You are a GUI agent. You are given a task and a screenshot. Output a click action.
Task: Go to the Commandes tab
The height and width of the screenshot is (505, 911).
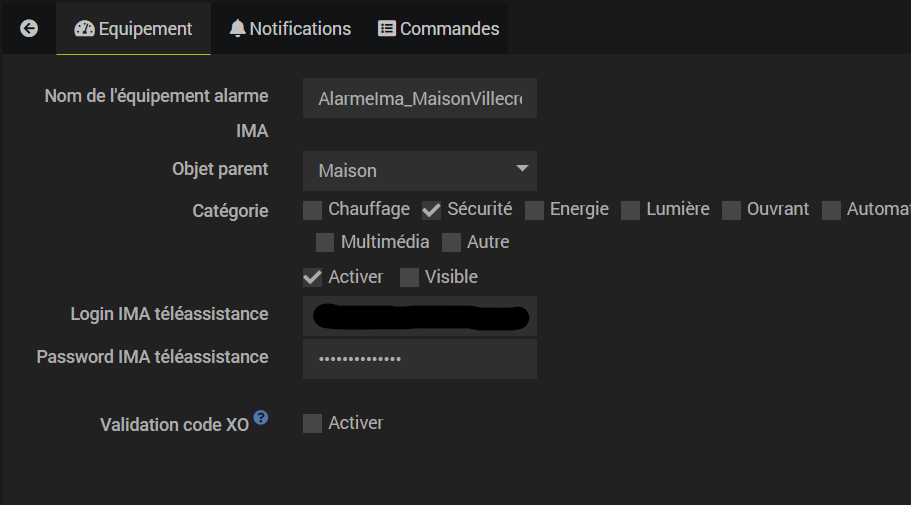(439, 29)
